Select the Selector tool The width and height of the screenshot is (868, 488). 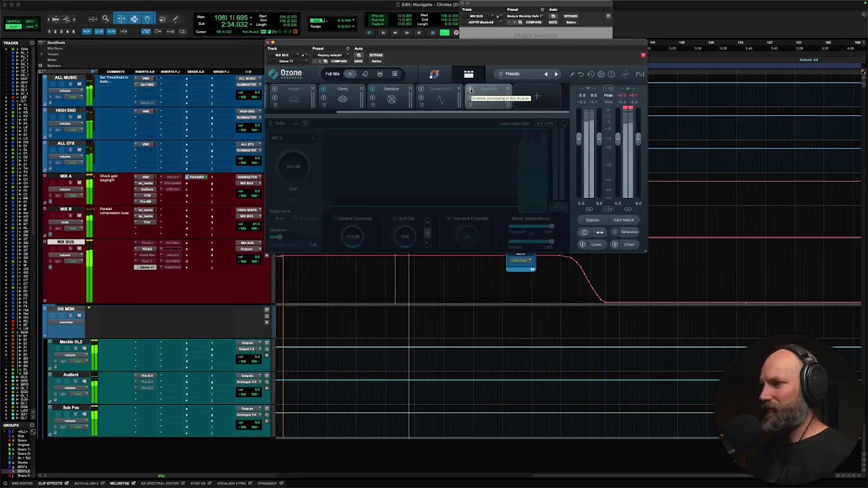134,19
